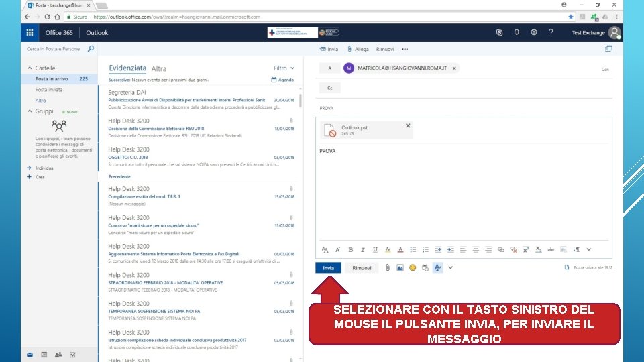Screen dimensions: 644x362
Task: Click the subject field containing PROVA
Action: (464, 108)
